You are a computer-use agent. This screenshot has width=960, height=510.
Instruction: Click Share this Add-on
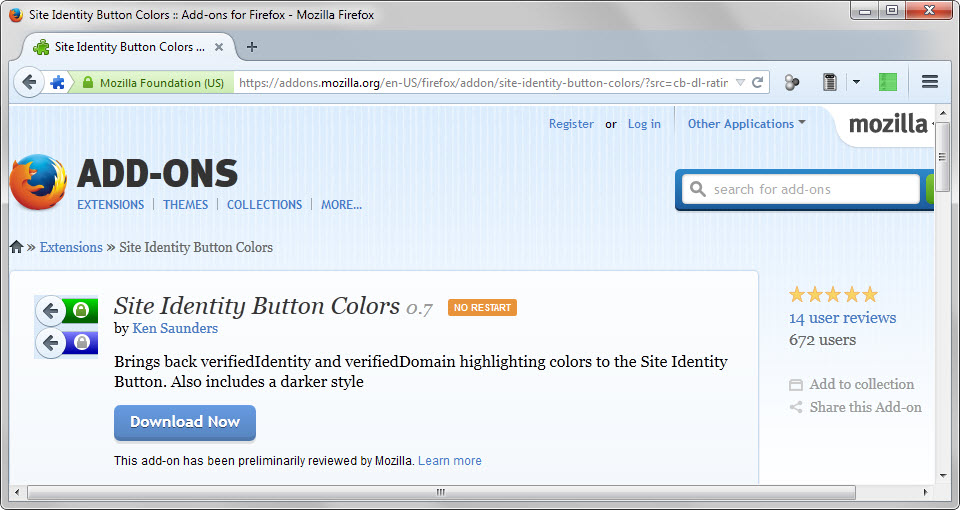tap(866, 407)
